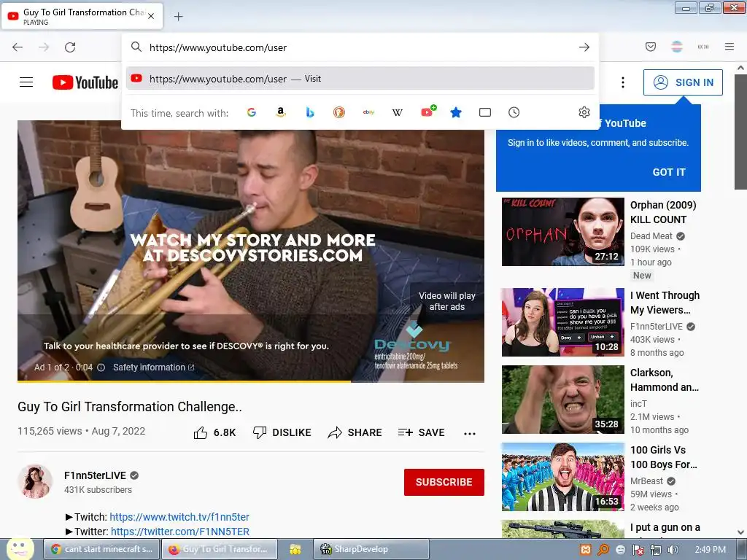Open YouTube hamburger guide menu
This screenshot has width=747, height=560.
click(26, 82)
